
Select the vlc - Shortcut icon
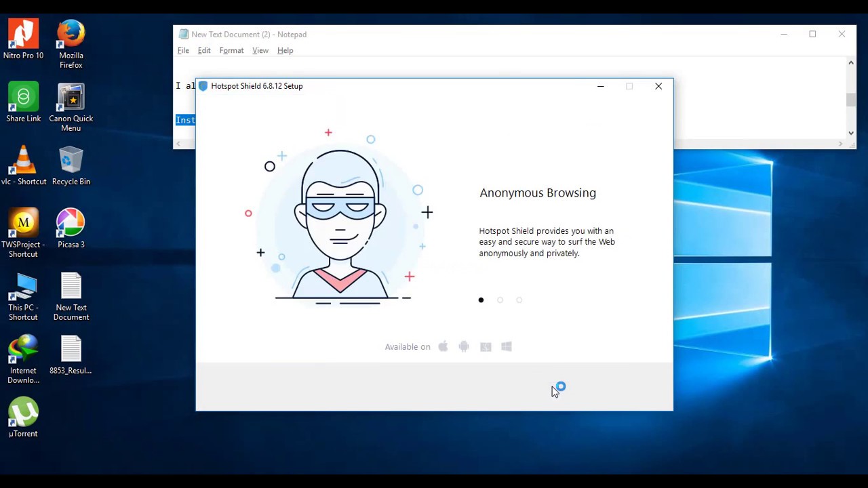[x=23, y=165]
